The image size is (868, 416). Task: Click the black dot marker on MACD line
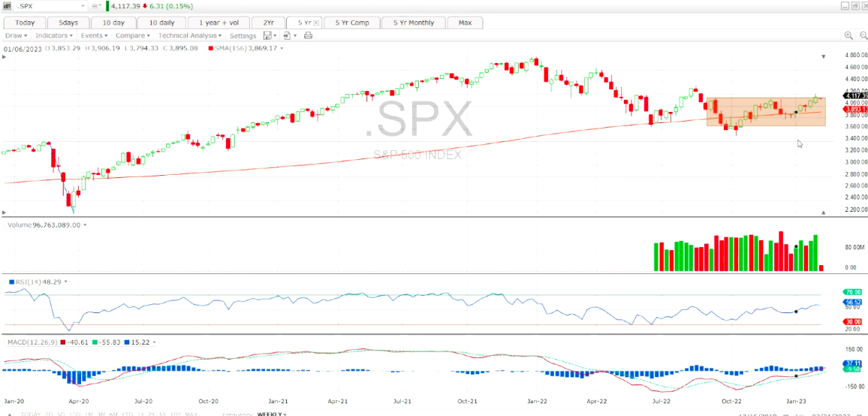pos(796,376)
